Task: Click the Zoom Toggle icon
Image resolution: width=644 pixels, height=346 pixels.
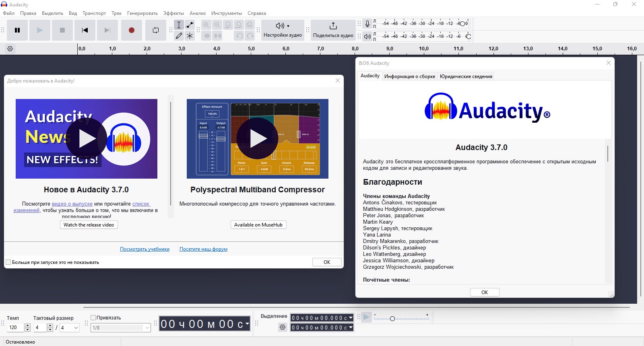Action: click(x=250, y=25)
